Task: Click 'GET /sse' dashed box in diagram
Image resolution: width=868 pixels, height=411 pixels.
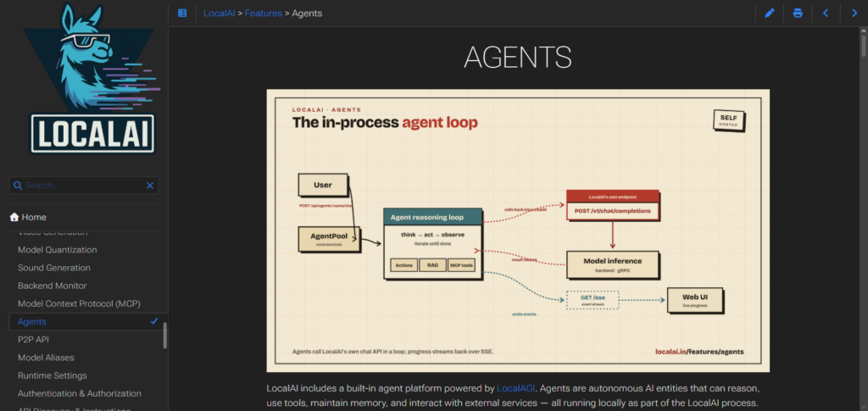Action: [x=593, y=300]
